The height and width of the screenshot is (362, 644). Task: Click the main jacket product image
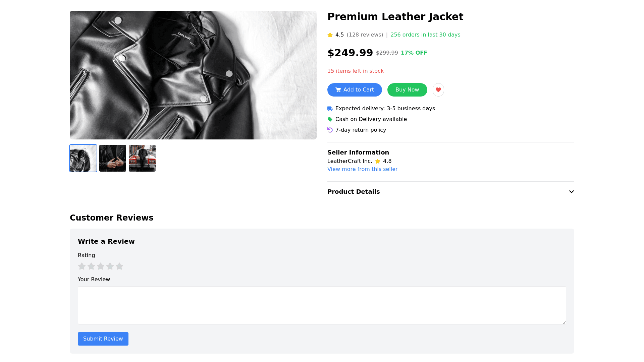pyautogui.click(x=193, y=75)
